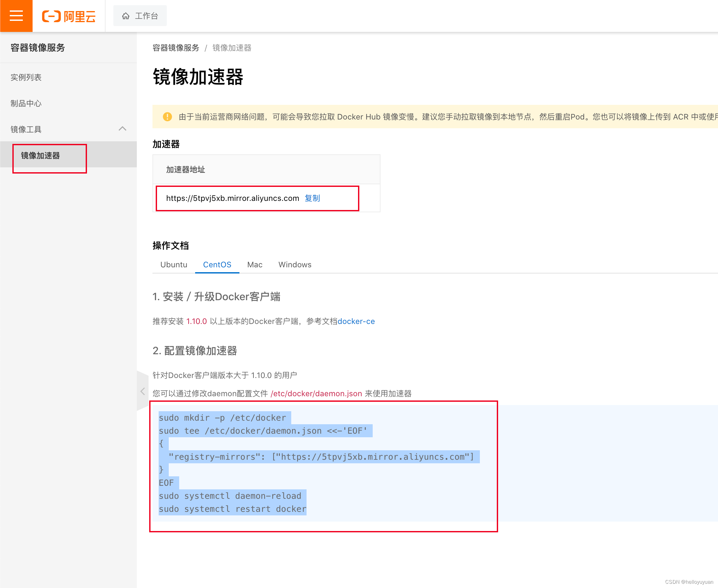Switch to the CentOS tab

click(217, 264)
